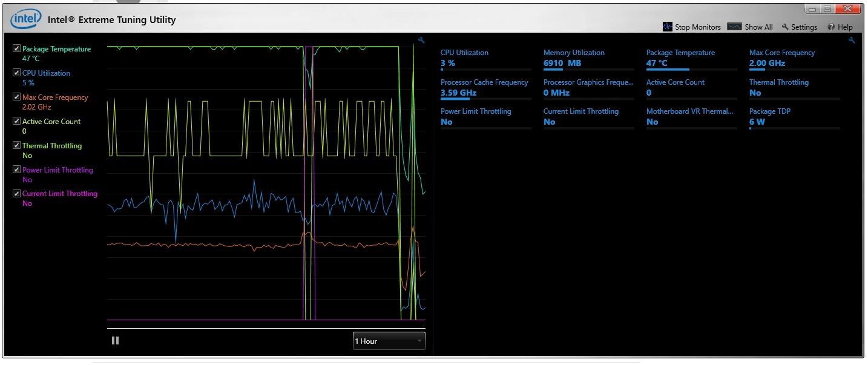Open graph options wrench above the chart
868x365 pixels.
422,41
